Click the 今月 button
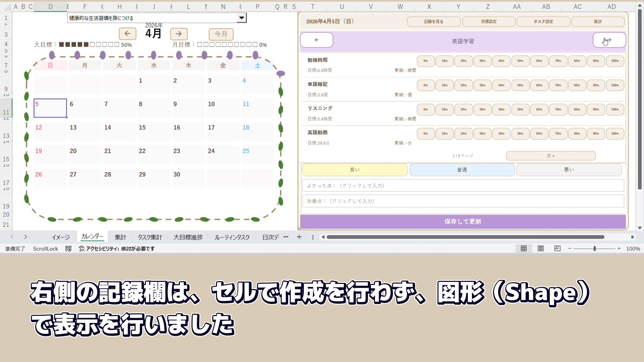Viewport: 644px width, 362px height. pos(221,34)
